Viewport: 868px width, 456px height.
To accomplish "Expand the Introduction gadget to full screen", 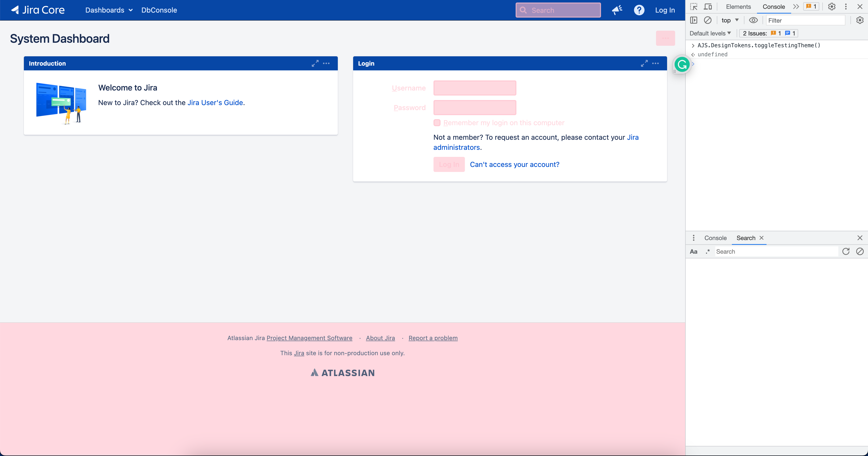I will (315, 63).
